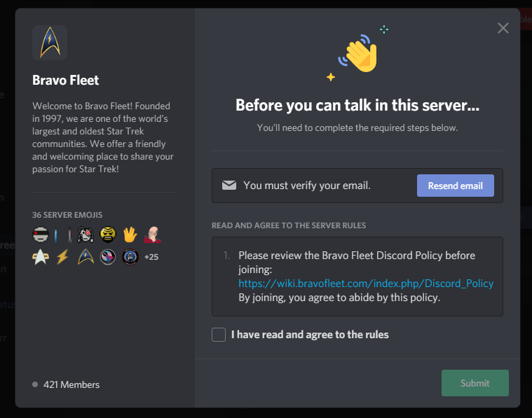This screenshot has width=532, height=418.
Task: Close the server verification dialog
Action: coord(503,28)
